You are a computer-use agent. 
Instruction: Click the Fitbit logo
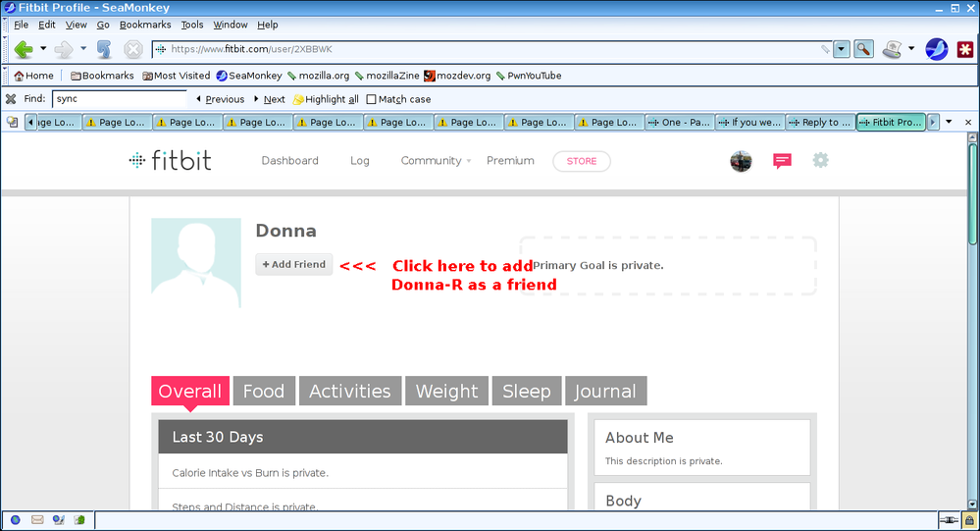tap(170, 161)
